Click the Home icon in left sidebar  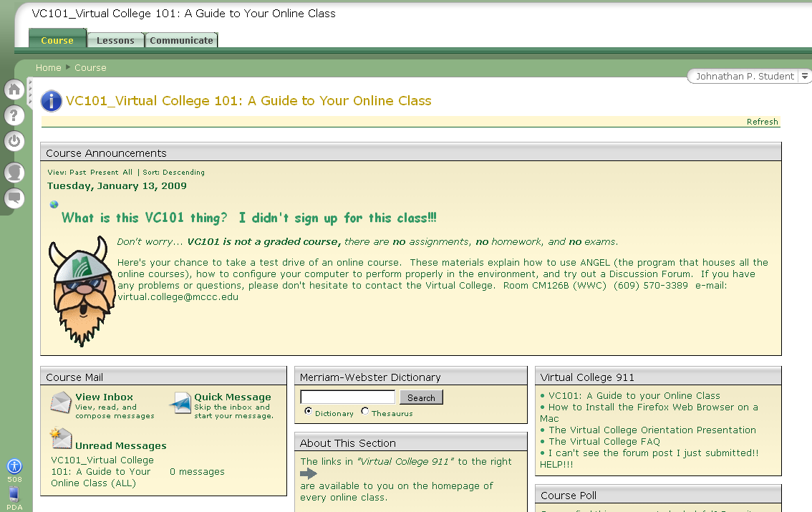tap(14, 90)
